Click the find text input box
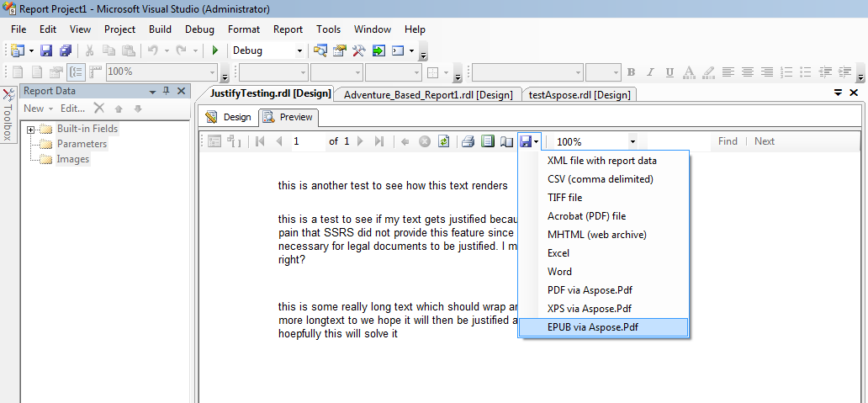The width and height of the screenshot is (868, 403). pyautogui.click(x=678, y=141)
